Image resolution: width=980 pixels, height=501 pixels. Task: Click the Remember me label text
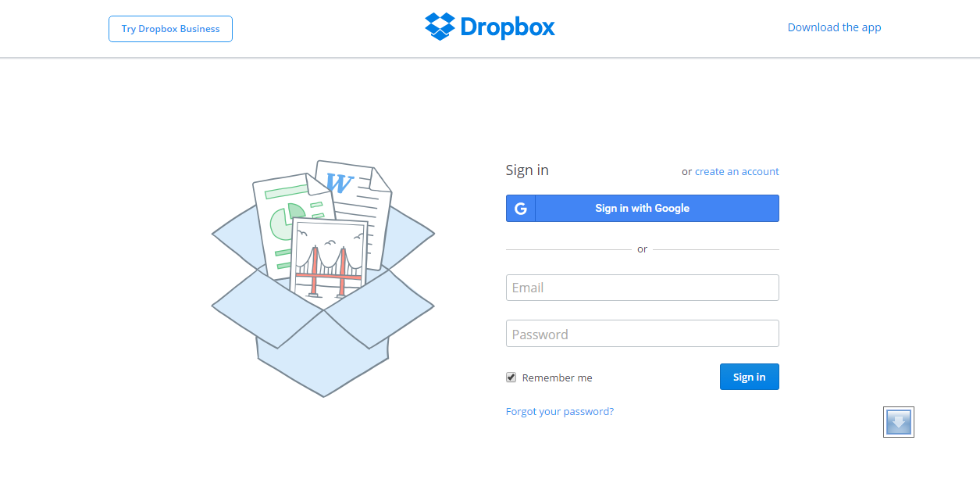[x=558, y=378]
